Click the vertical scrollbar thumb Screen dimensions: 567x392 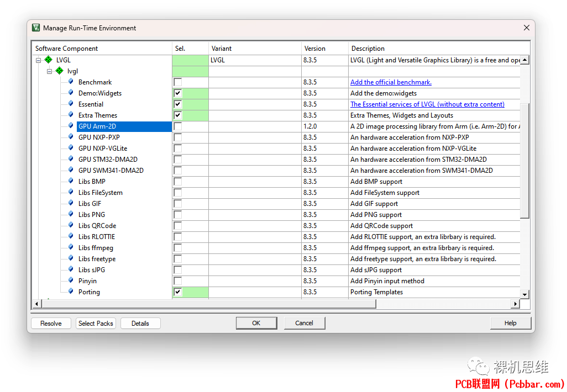point(524,161)
